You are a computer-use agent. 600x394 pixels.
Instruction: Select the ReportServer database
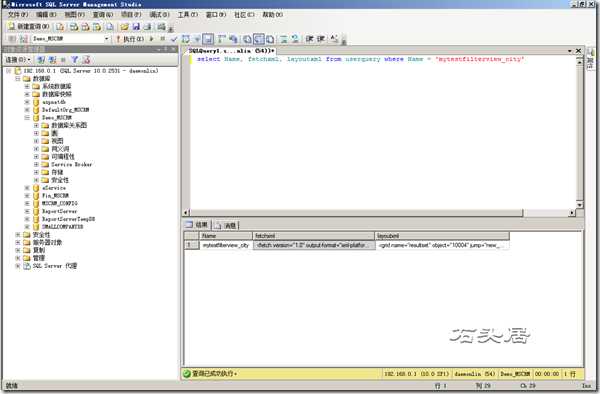(x=59, y=211)
